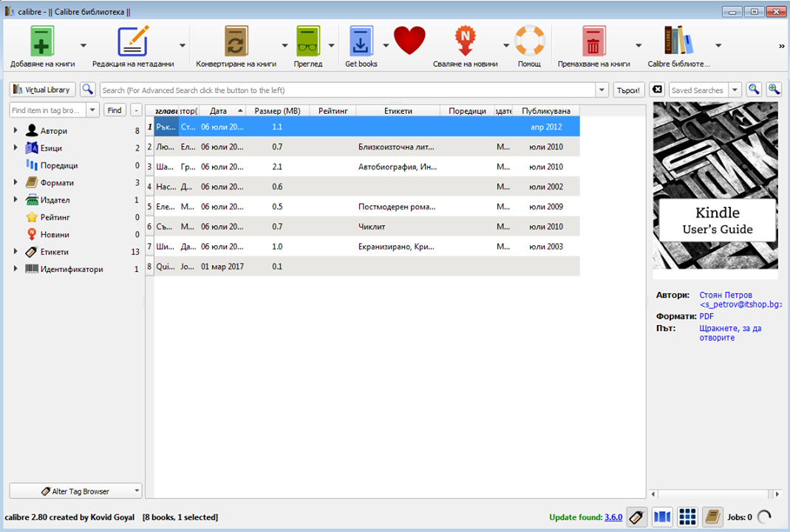Sort by the Етикети column header
This screenshot has height=532, width=790.
click(x=398, y=111)
